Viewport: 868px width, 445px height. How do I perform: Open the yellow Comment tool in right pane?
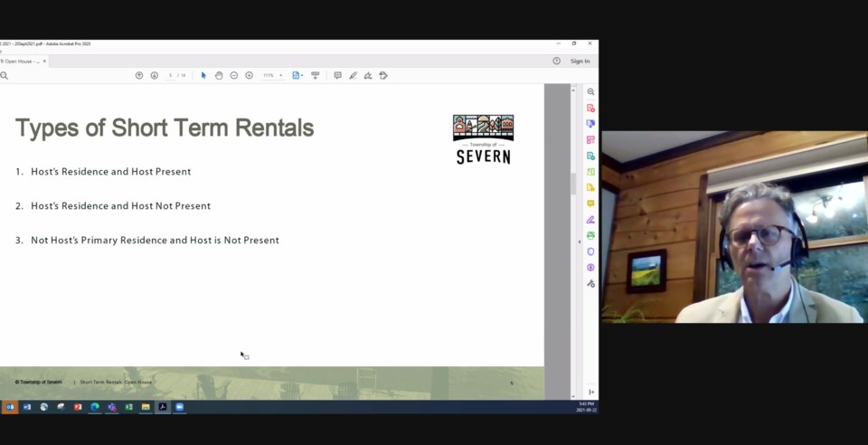click(x=590, y=204)
